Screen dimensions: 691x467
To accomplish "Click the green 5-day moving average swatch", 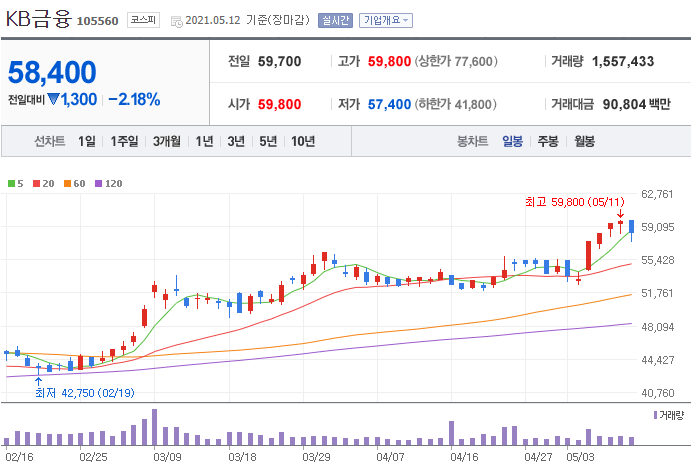I will click(x=11, y=184).
